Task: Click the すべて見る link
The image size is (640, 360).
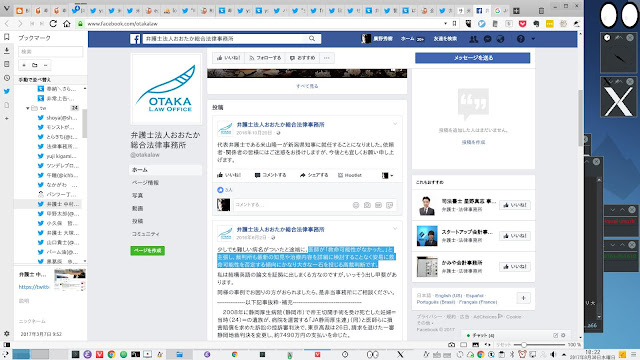Action: click(x=307, y=86)
